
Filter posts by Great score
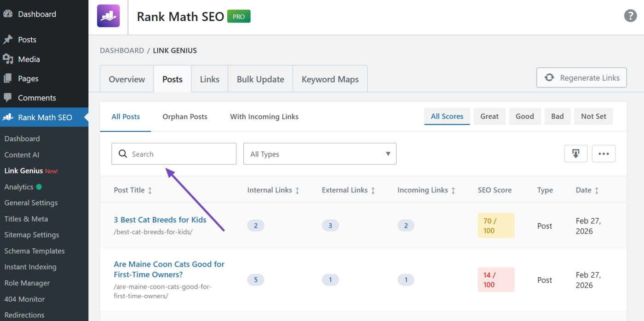489,117
